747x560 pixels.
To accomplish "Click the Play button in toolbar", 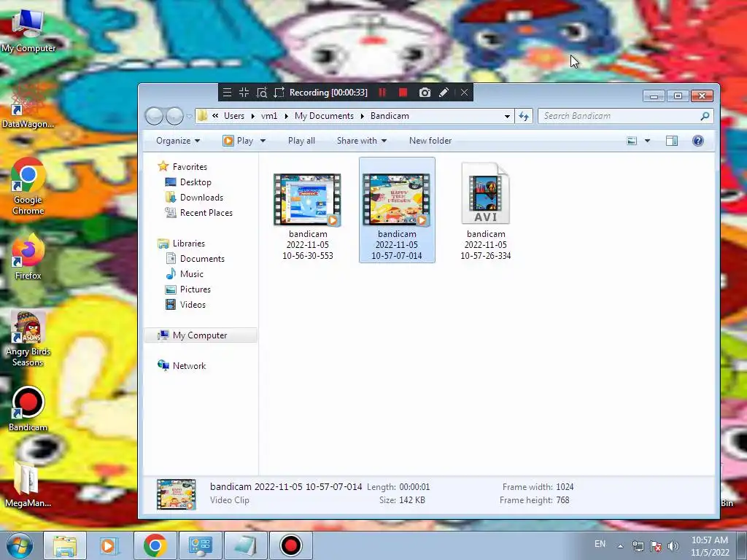I will click(239, 141).
